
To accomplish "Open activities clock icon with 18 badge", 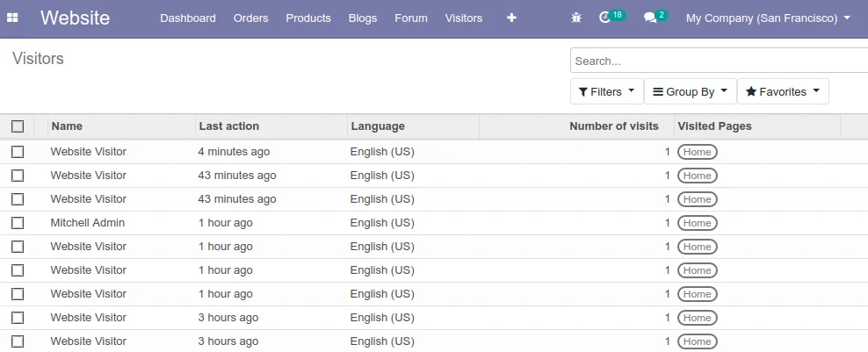I will (x=612, y=17).
